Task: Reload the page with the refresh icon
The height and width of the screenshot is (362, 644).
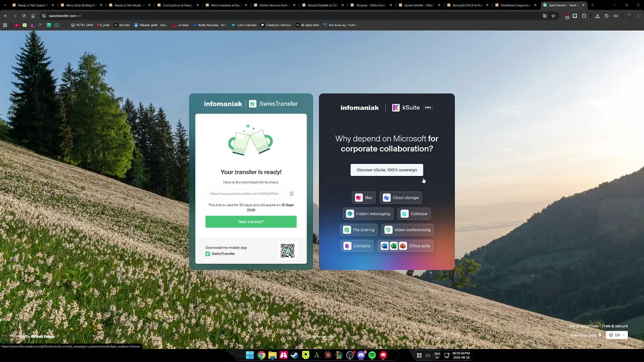Action: click(24, 16)
